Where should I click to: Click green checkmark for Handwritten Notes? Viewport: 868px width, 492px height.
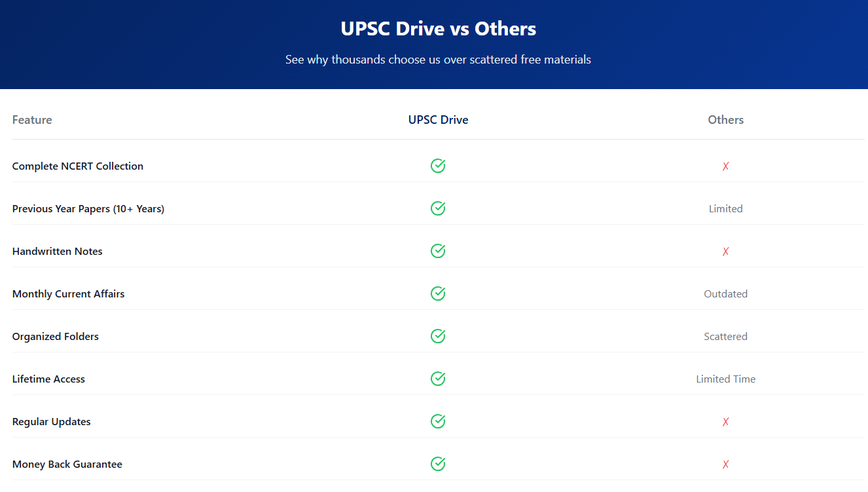(x=438, y=251)
